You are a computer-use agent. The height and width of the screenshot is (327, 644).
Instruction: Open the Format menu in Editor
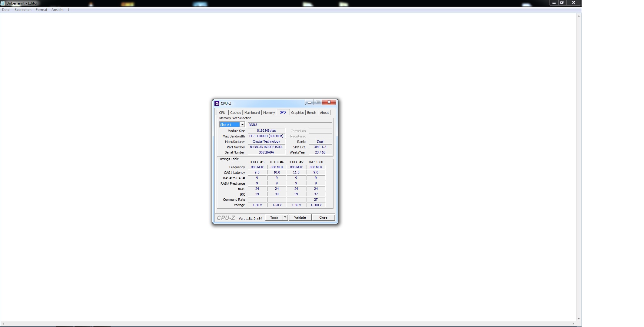coord(41,10)
